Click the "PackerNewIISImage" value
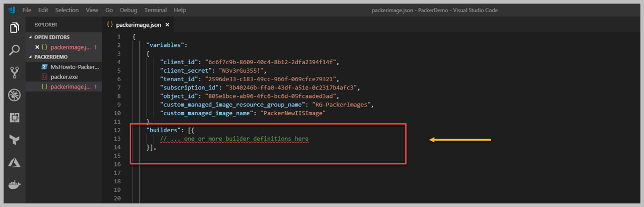 tap(292, 113)
